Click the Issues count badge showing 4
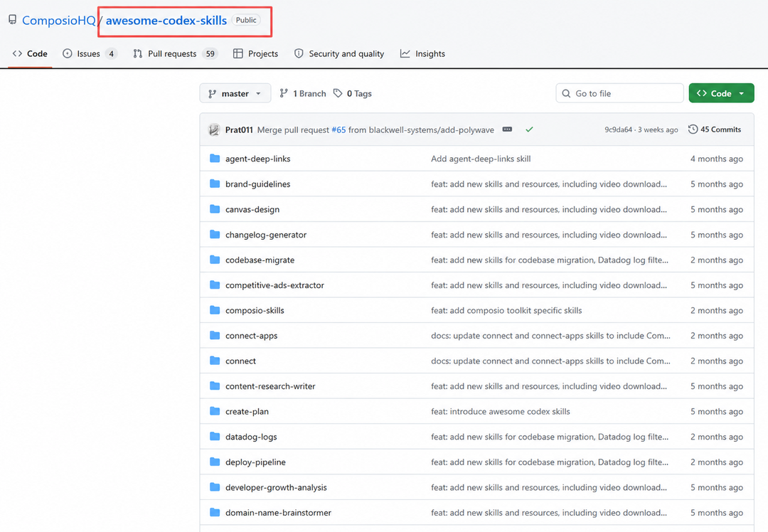Viewport: 768px width, 532px height. (x=111, y=54)
